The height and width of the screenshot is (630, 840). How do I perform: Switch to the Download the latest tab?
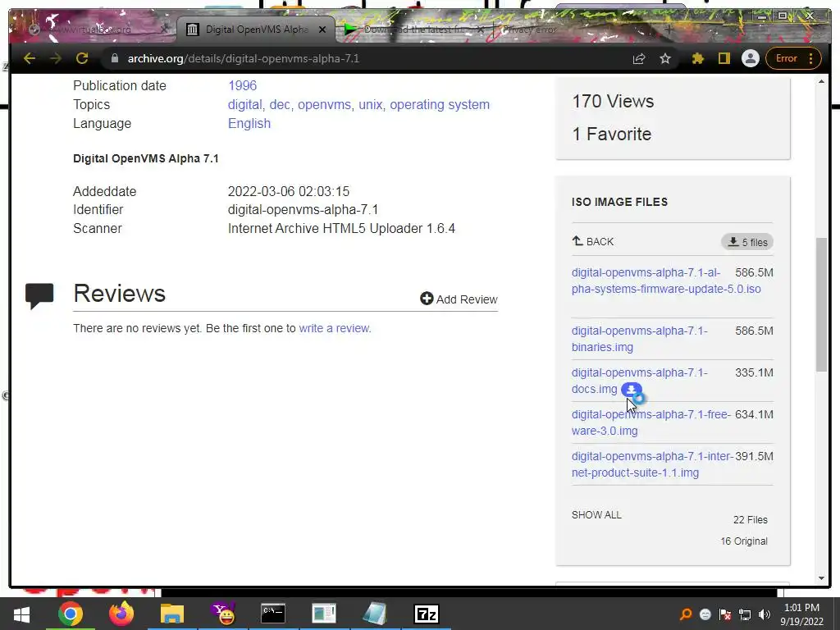coord(413,30)
